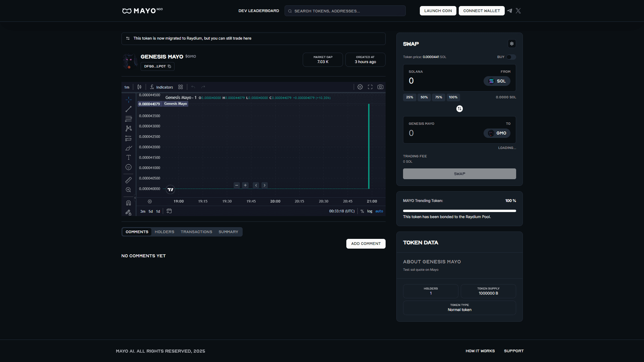Pick the ruler measure tool
644x362 pixels.
point(128,180)
